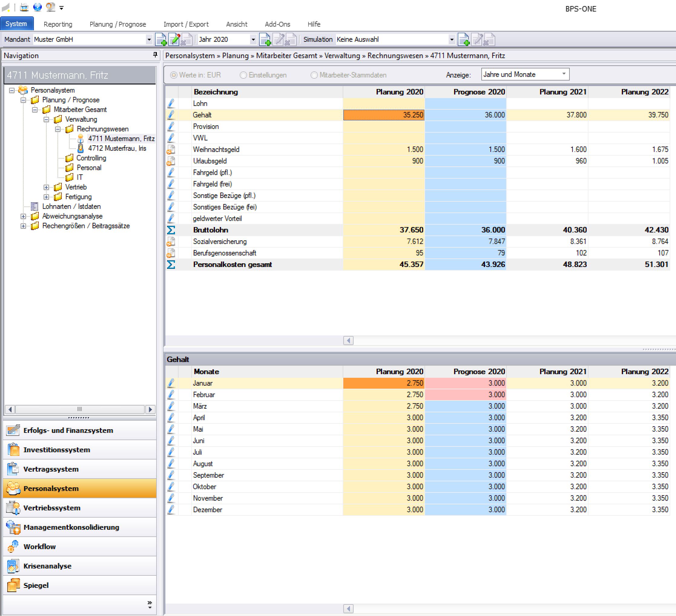Image resolution: width=676 pixels, height=616 pixels.
Task: Edit the Jahr with the greyed pencil icon
Action: (x=278, y=40)
